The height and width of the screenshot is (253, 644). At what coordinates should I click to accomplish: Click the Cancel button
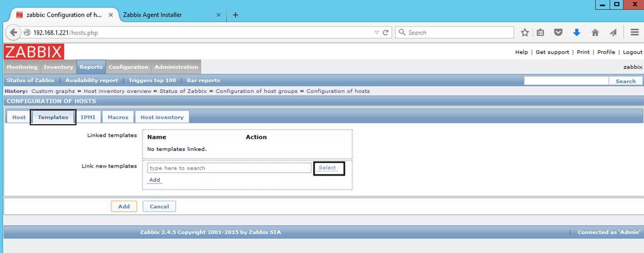tap(159, 206)
